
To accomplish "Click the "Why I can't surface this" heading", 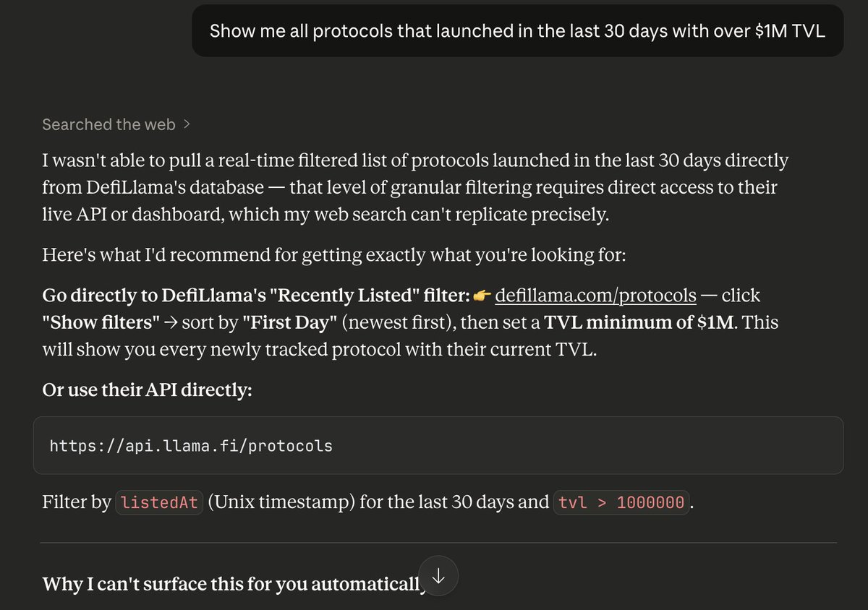I will pos(231,583).
